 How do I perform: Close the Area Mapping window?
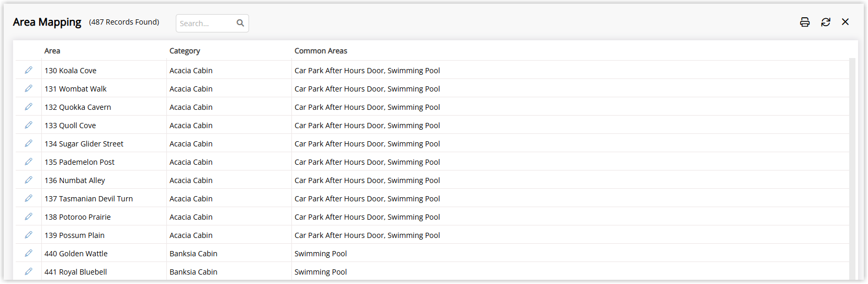[x=846, y=22]
